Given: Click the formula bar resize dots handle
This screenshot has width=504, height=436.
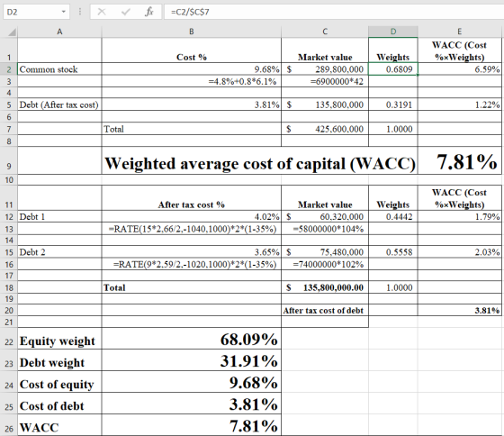Looking at the screenshot, I should point(80,12).
